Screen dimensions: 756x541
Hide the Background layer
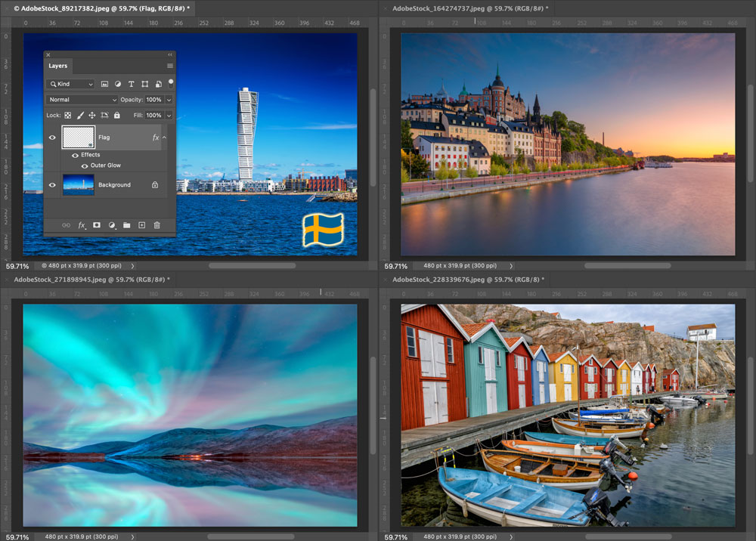52,184
